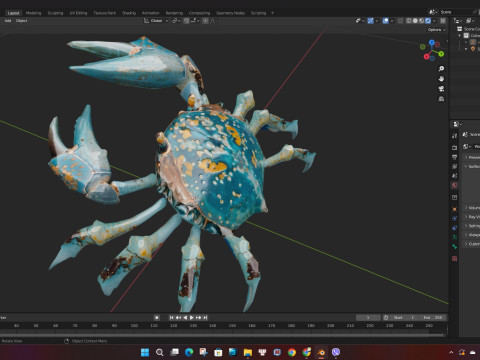Switch to the Animation workspace tab
The width and height of the screenshot is (480, 360).
point(151,13)
